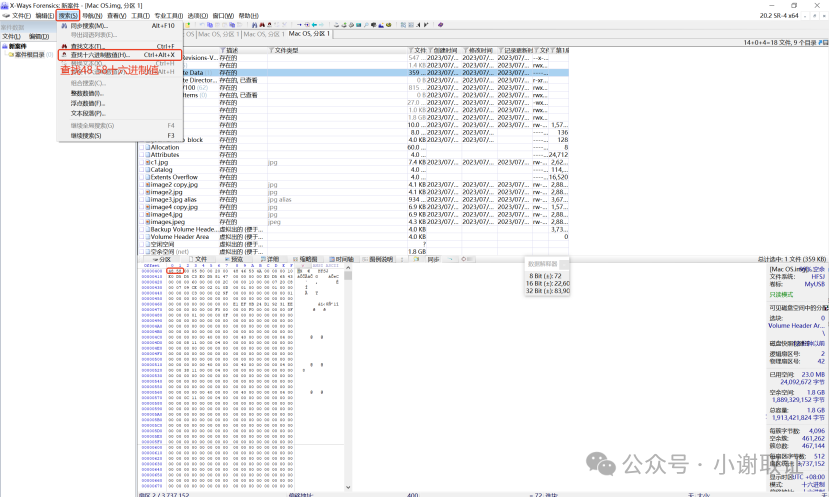
Task: Choose 查找文本(T)... from the search menu
Action: [x=120, y=47]
